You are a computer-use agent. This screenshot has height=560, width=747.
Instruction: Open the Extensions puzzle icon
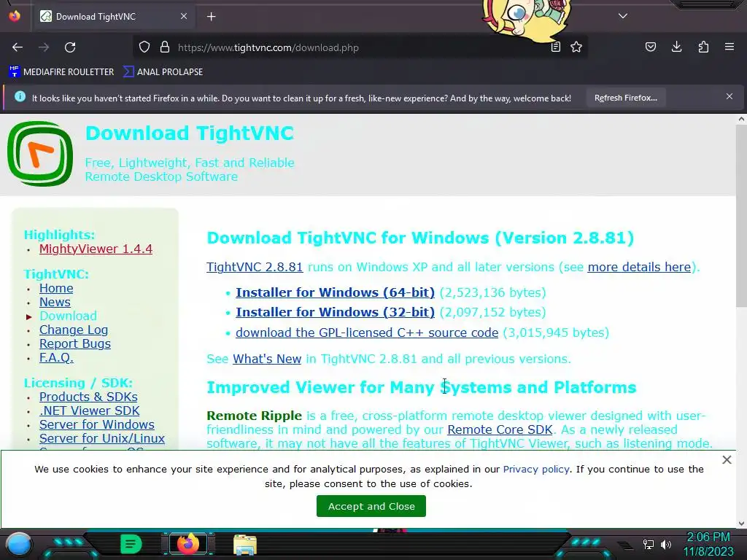click(x=703, y=47)
